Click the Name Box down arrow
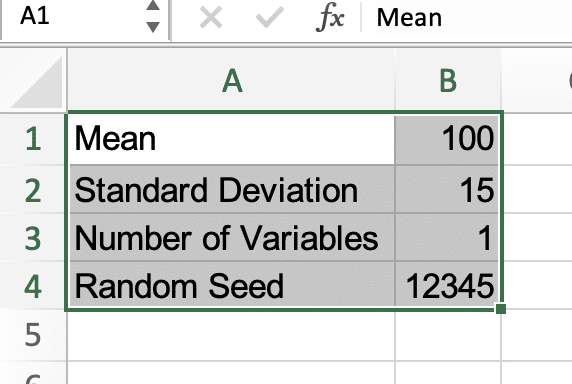 pos(153,27)
